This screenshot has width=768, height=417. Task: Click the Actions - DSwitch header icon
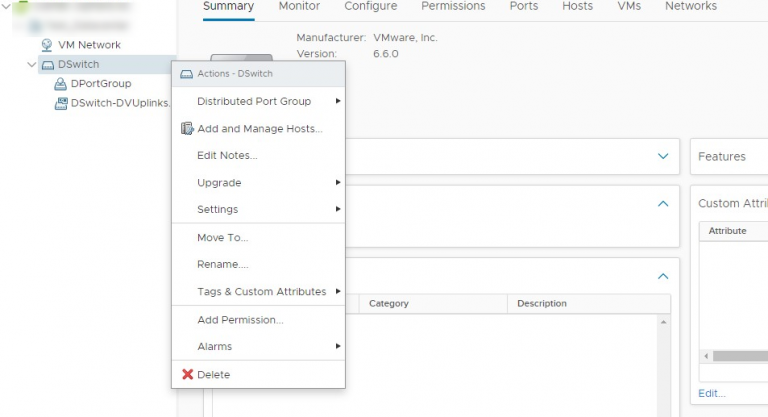coord(186,74)
